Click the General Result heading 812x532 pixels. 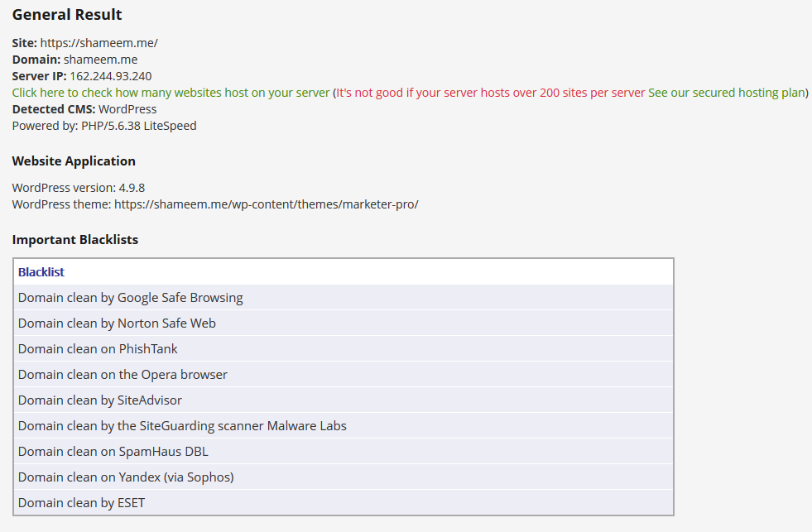67,15
